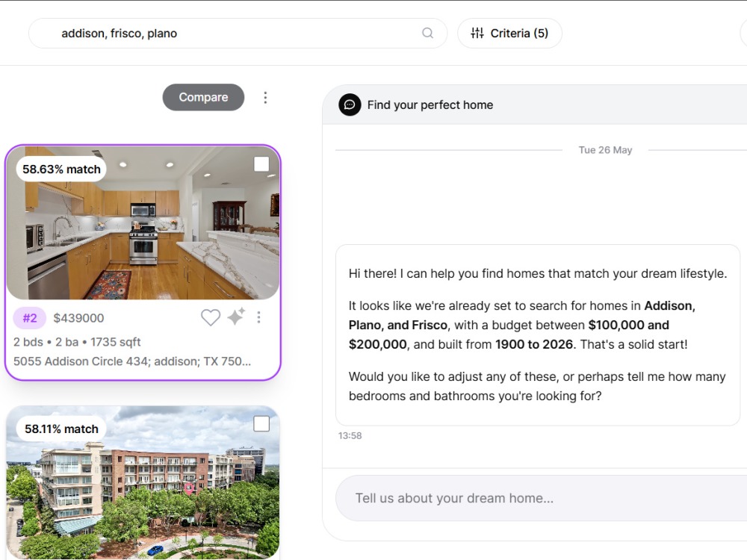The height and width of the screenshot is (560, 747).
Task: Open the three-dot menu beside Compare
Action: 265,98
